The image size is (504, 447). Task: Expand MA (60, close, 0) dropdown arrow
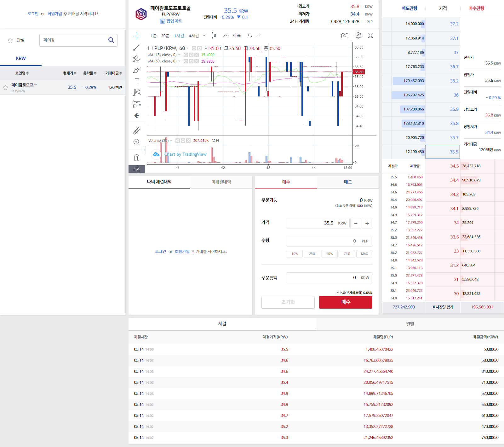(x=179, y=61)
